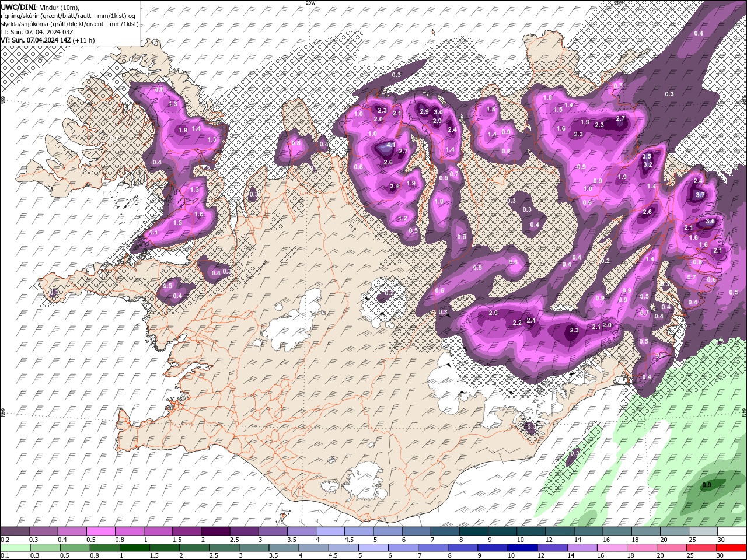Click the red swatch at 30 in the bottom rain legend

pos(731,547)
